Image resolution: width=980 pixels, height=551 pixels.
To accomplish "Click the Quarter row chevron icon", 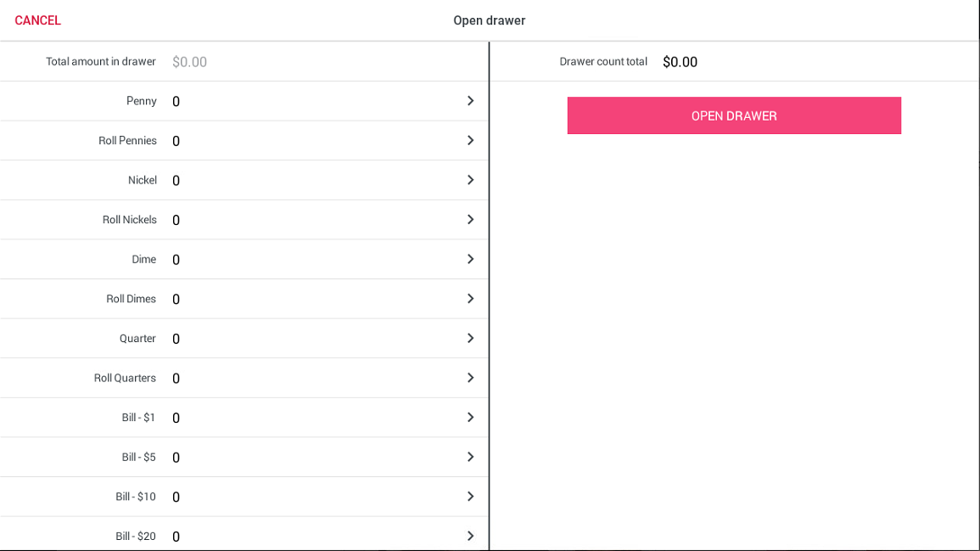I will (470, 338).
